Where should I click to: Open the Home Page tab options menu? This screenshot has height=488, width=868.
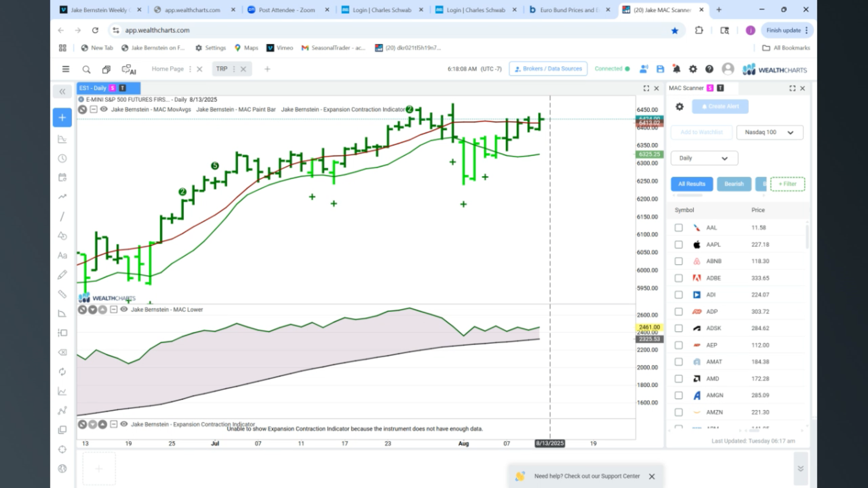[190, 69]
